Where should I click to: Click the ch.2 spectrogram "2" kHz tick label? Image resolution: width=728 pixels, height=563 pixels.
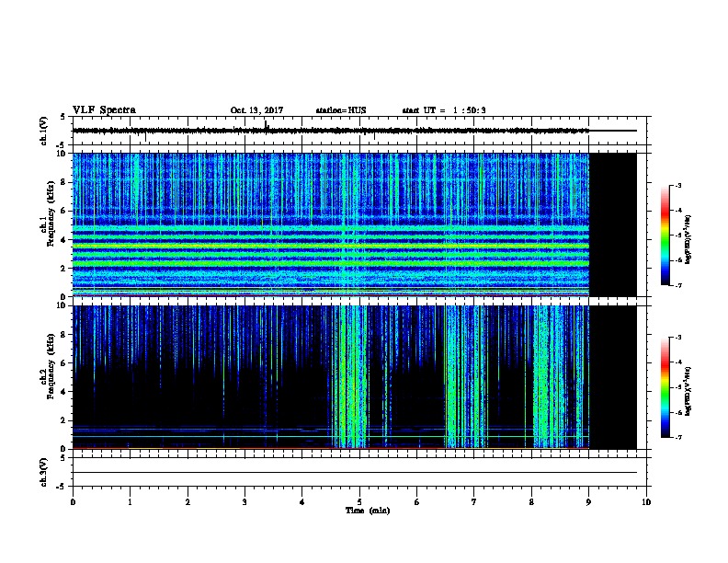64,420
